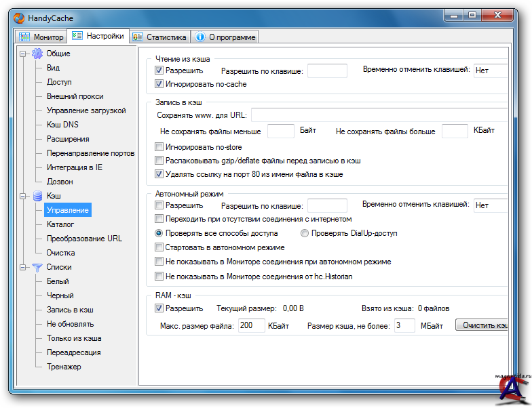This screenshot has width=532, height=408.
Task: Click the Статистика tab chart icon
Action: (x=138, y=37)
